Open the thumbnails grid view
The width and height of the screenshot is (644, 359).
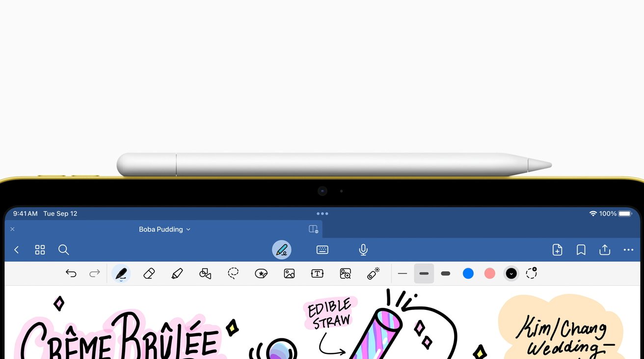40,249
